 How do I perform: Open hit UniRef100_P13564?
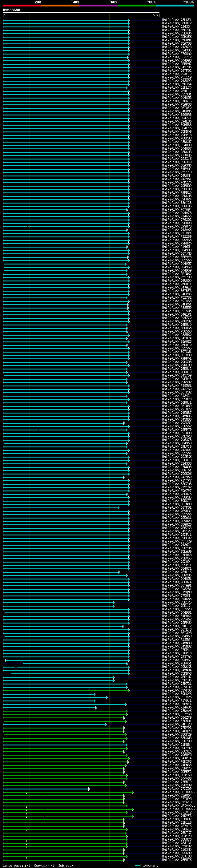177,640
